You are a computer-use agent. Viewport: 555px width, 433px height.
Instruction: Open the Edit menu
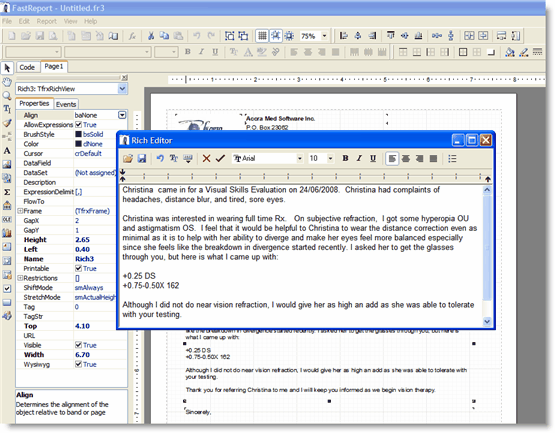tap(24, 21)
